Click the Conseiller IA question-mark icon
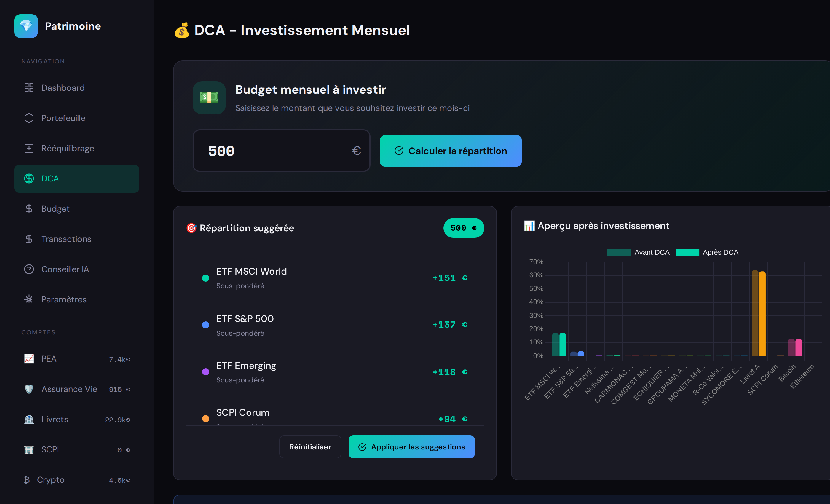Viewport: 830px width, 504px height. pos(29,269)
